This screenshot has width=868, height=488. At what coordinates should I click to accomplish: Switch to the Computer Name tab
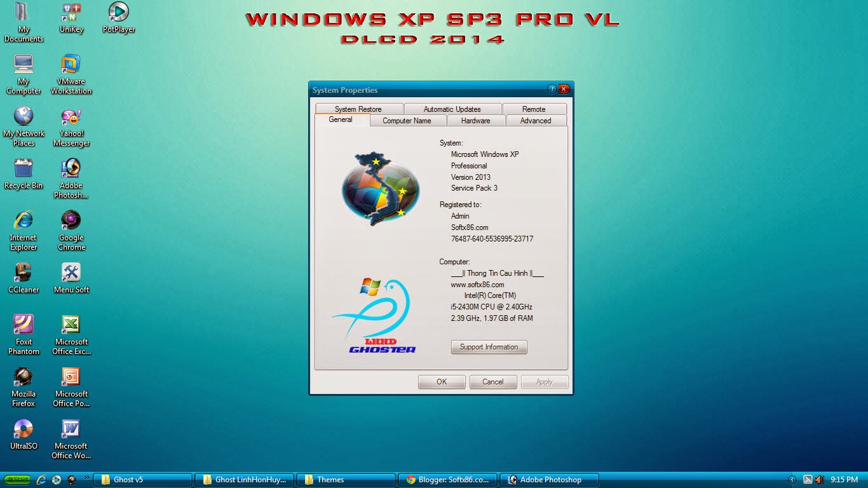pyautogui.click(x=407, y=121)
